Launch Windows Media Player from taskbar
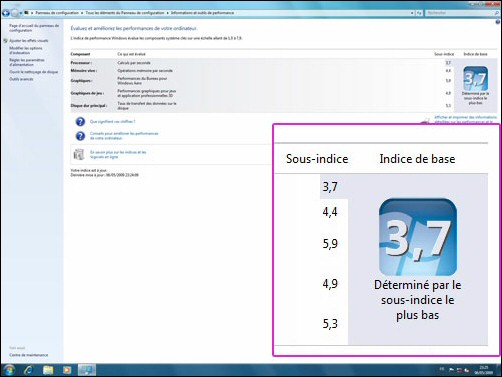Image resolution: width=502 pixels, height=377 pixels. click(67, 370)
